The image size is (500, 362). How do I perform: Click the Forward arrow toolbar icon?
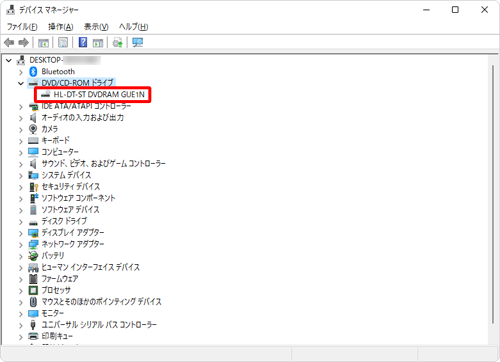click(x=23, y=43)
